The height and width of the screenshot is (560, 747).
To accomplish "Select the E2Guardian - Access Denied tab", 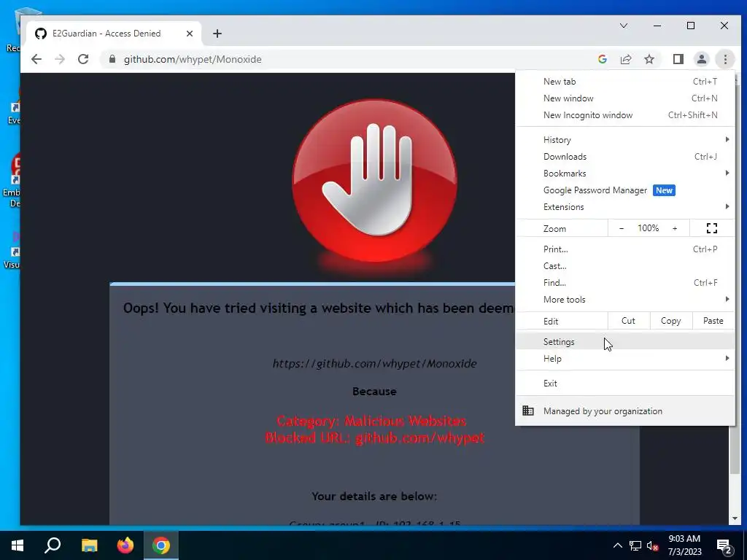I will click(x=113, y=34).
